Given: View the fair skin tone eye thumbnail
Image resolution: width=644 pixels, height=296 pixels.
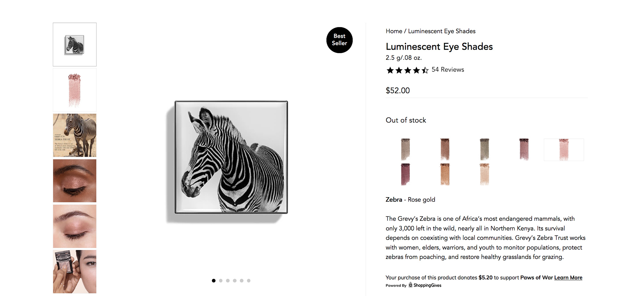Looking at the screenshot, I should (x=75, y=226).
